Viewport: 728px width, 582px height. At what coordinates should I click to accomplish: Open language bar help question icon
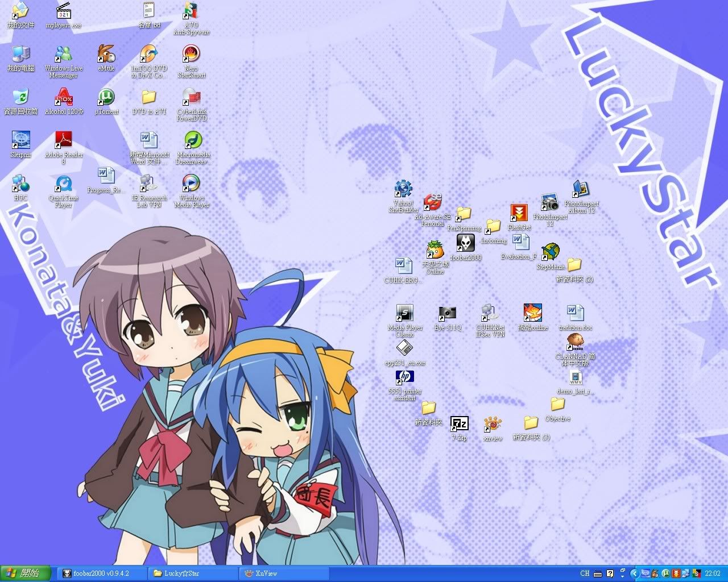click(610, 573)
